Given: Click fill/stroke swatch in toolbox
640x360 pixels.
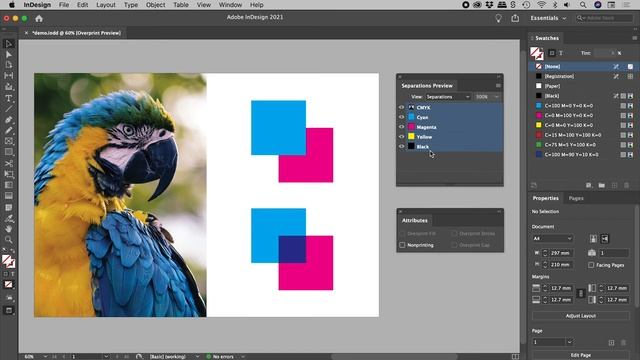Looking at the screenshot, I should (x=9, y=261).
